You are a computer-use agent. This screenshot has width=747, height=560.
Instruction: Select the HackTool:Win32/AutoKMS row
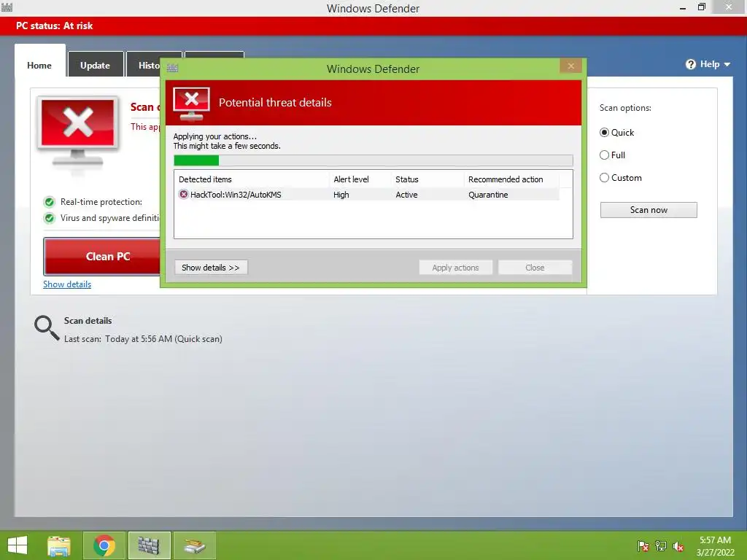tap(367, 194)
